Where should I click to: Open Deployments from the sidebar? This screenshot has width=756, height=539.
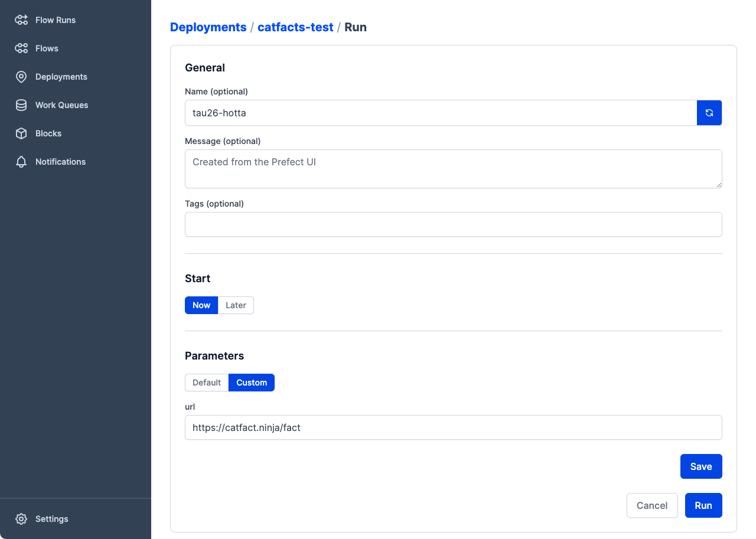coord(61,77)
